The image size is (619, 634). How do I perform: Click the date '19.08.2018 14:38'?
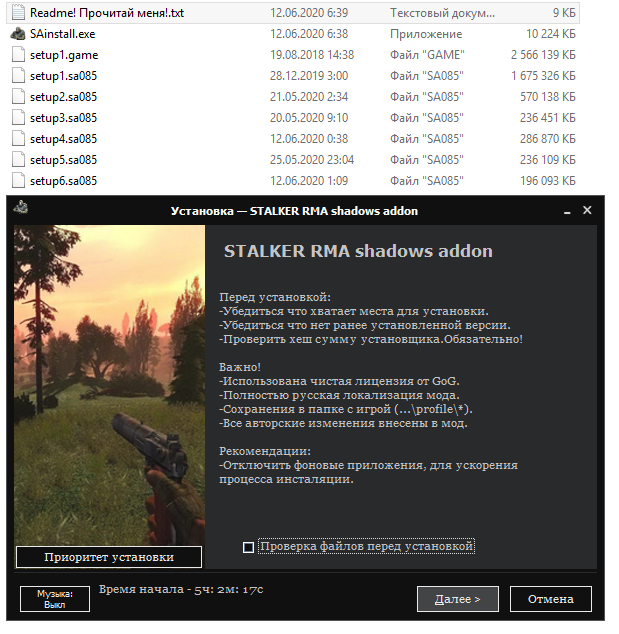[312, 55]
